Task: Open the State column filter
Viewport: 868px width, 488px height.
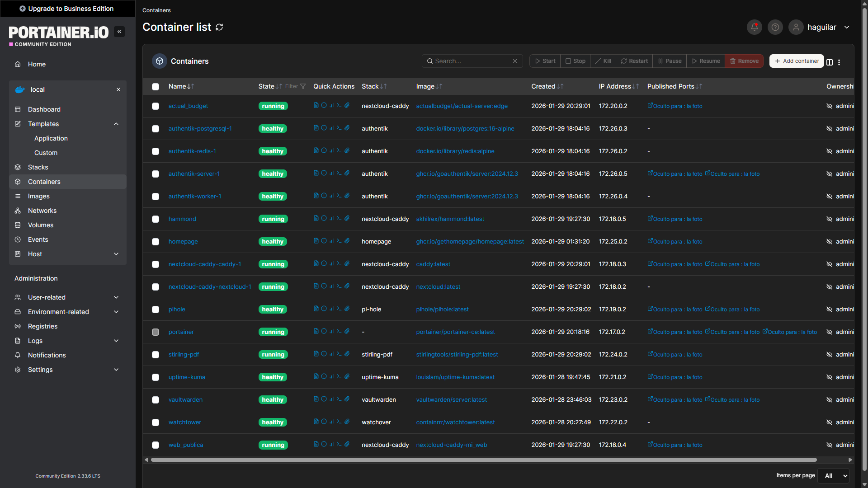Action: click(296, 86)
